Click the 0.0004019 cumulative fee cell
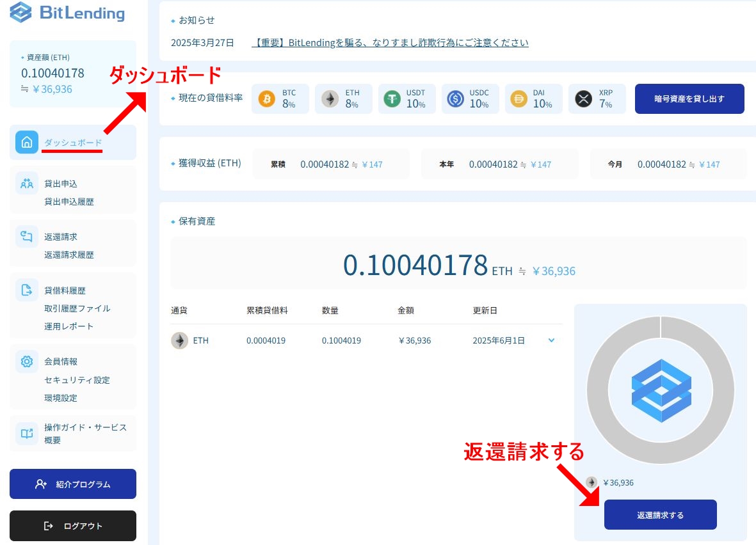 (x=266, y=340)
